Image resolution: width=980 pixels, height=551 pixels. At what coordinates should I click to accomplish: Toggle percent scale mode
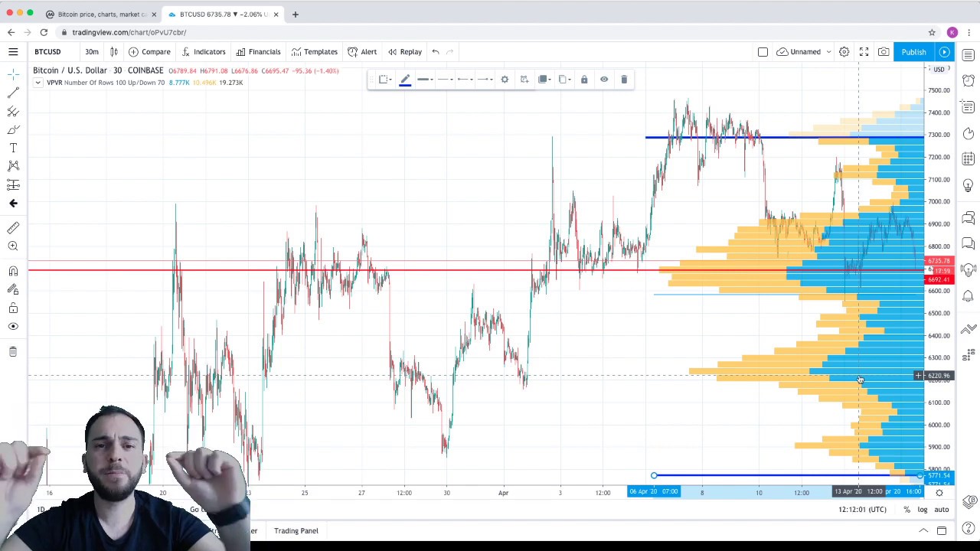click(x=906, y=510)
